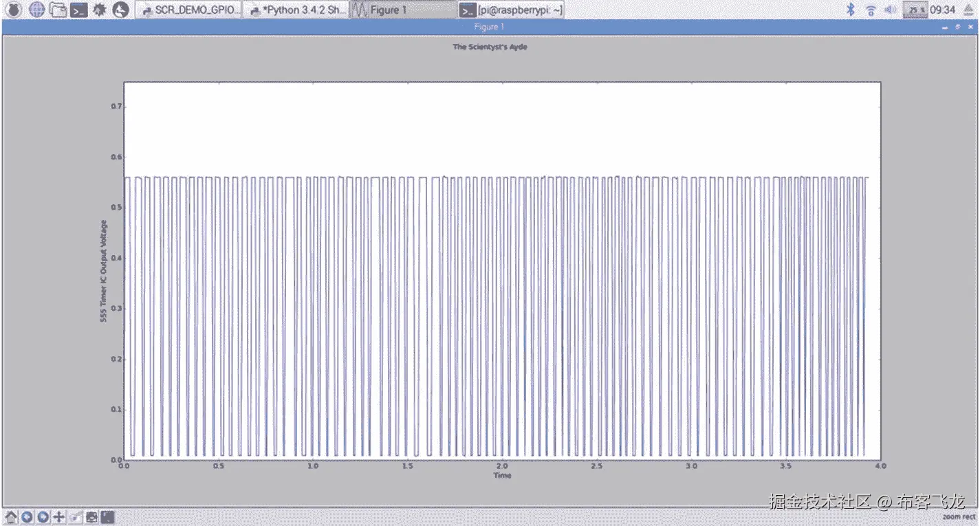Open the settings gear launcher
The image size is (980, 526).
pyautogui.click(x=98, y=9)
